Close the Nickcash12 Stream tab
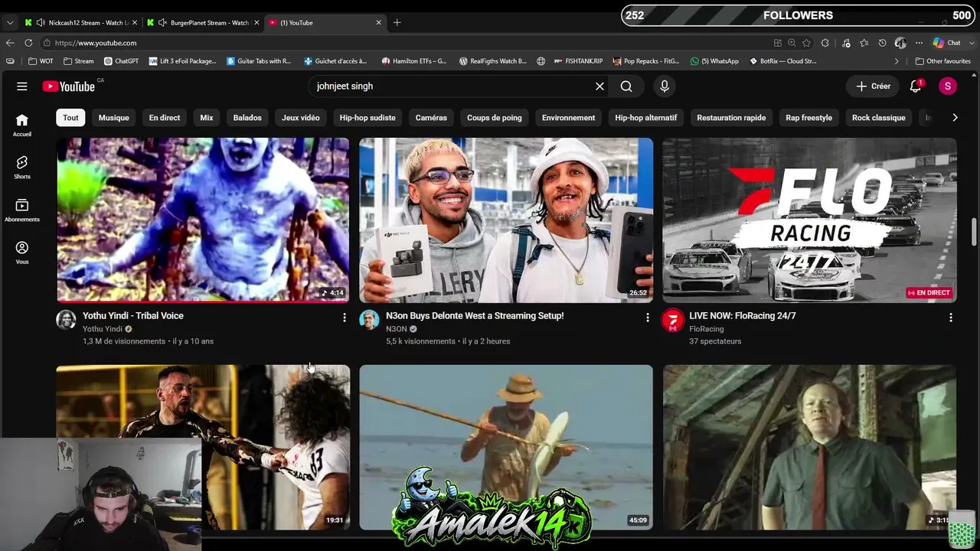This screenshot has height=551, width=980. 135,22
